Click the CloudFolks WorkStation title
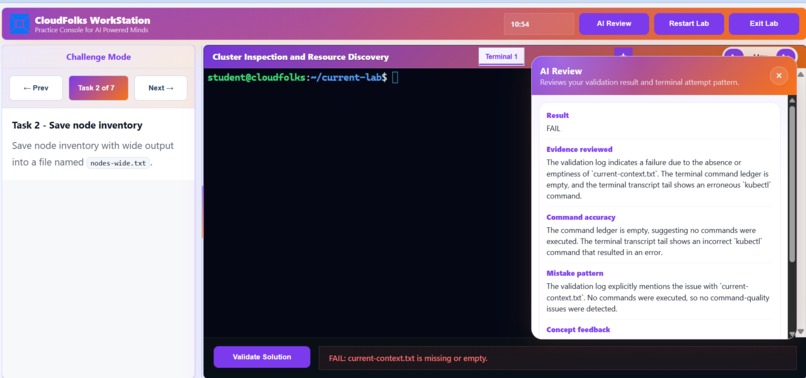806x378 pixels. click(x=93, y=21)
